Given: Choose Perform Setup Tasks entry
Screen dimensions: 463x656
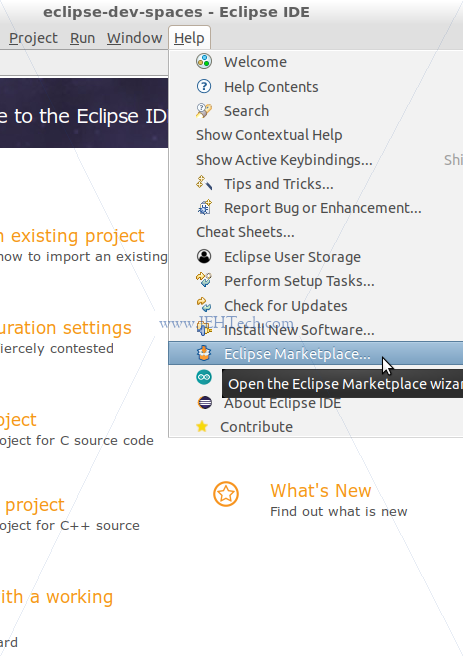Looking at the screenshot, I should tap(299, 281).
